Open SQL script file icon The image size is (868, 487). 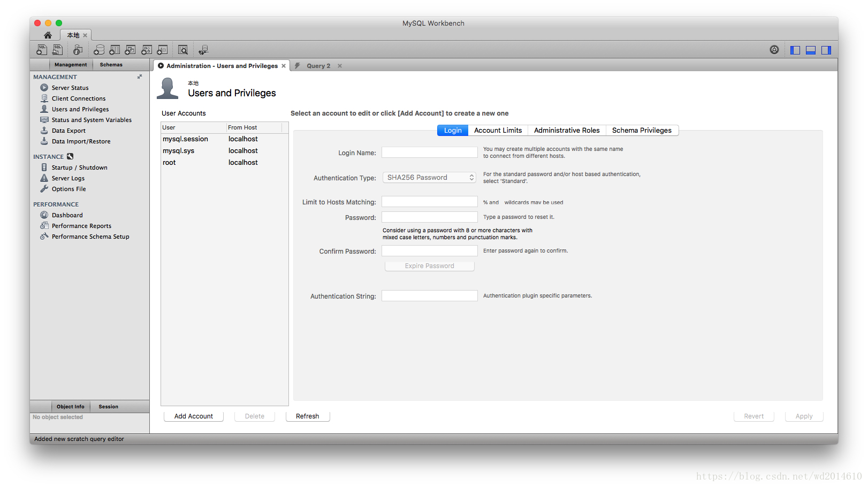(x=57, y=50)
